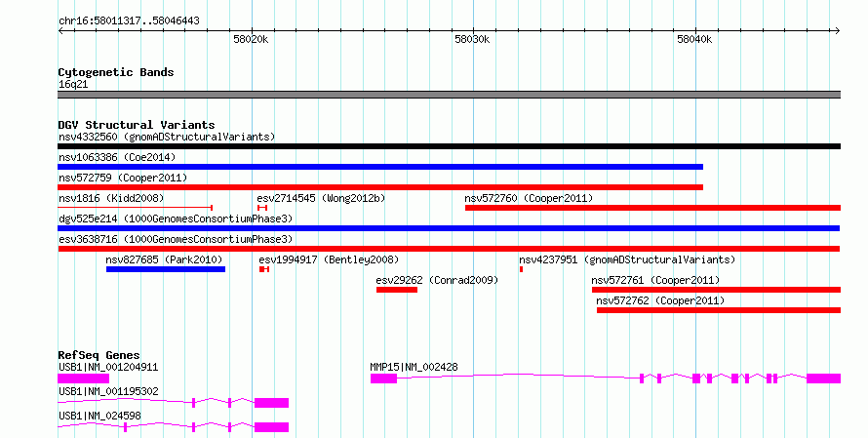Click the dgv525e214 1000Genomes label

tap(176, 219)
